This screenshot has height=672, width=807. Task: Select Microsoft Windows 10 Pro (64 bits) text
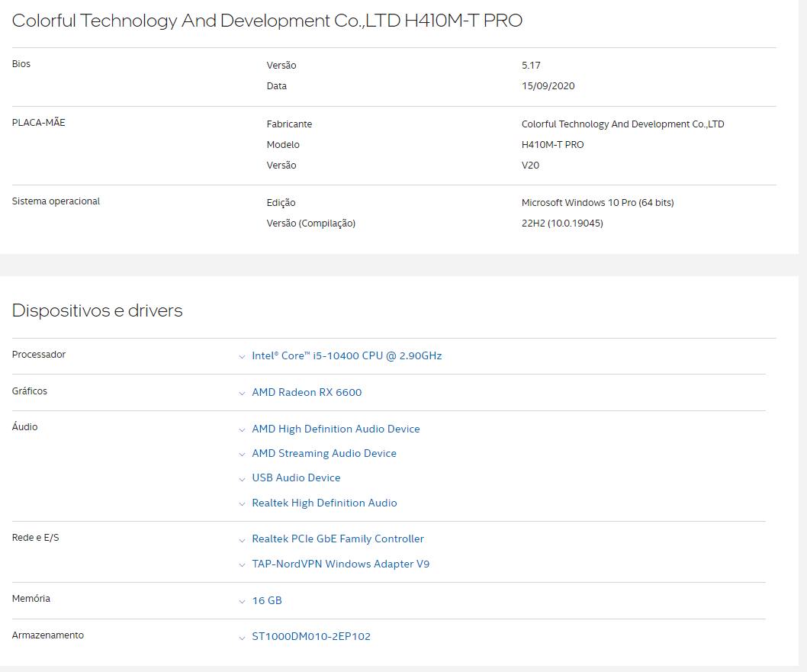click(x=597, y=203)
